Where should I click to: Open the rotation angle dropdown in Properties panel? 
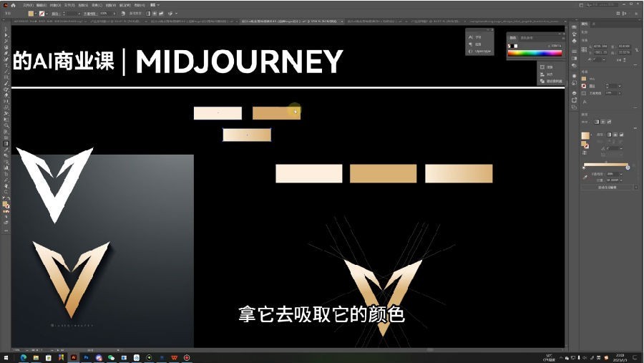click(x=604, y=59)
